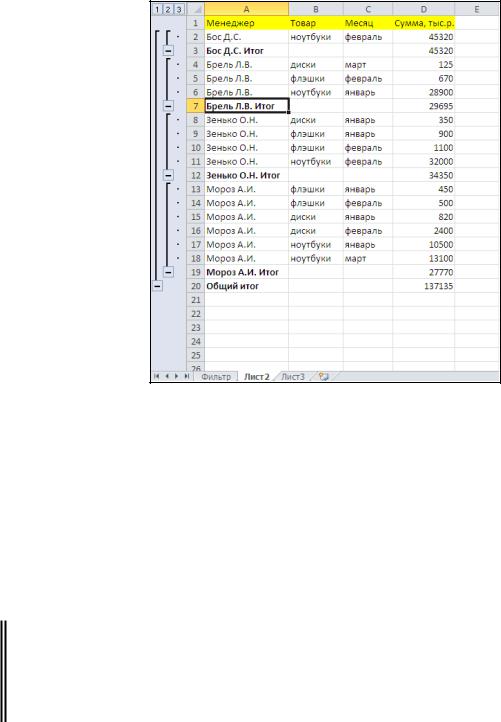Click outline level 1 button

coord(157,9)
